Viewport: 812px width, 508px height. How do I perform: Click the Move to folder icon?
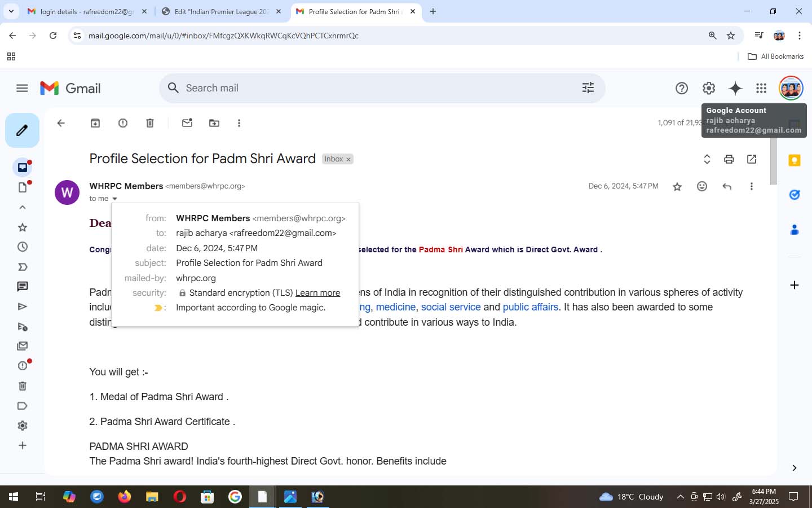(x=214, y=123)
